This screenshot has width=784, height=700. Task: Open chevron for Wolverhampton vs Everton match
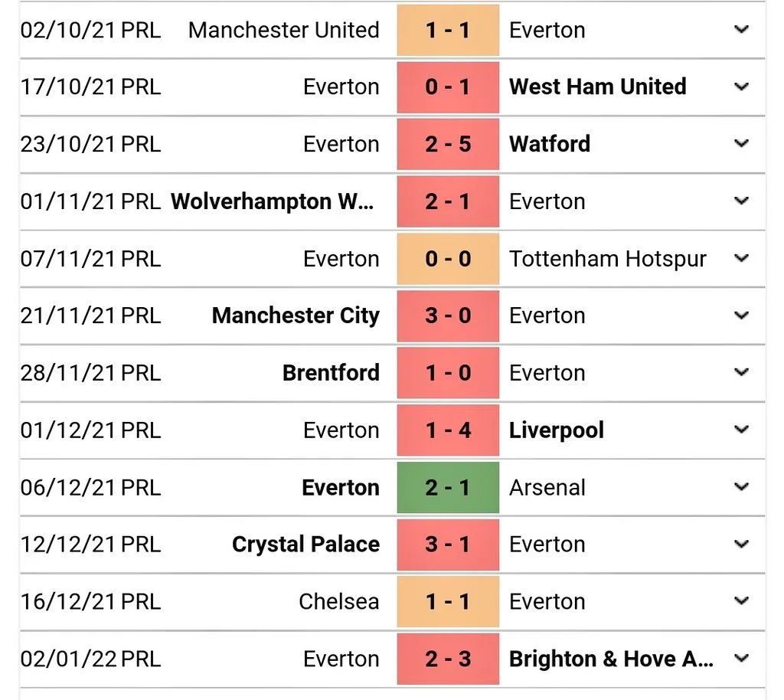[741, 201]
